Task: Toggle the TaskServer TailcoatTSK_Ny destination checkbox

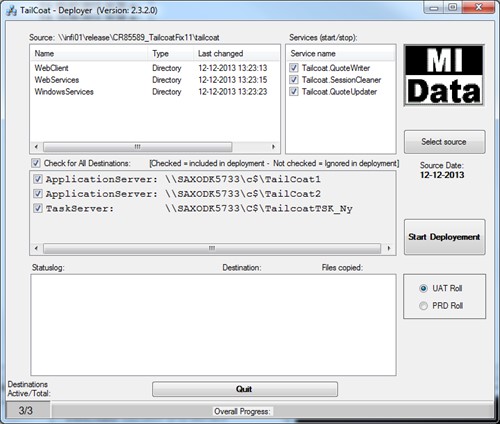Action: (x=38, y=208)
